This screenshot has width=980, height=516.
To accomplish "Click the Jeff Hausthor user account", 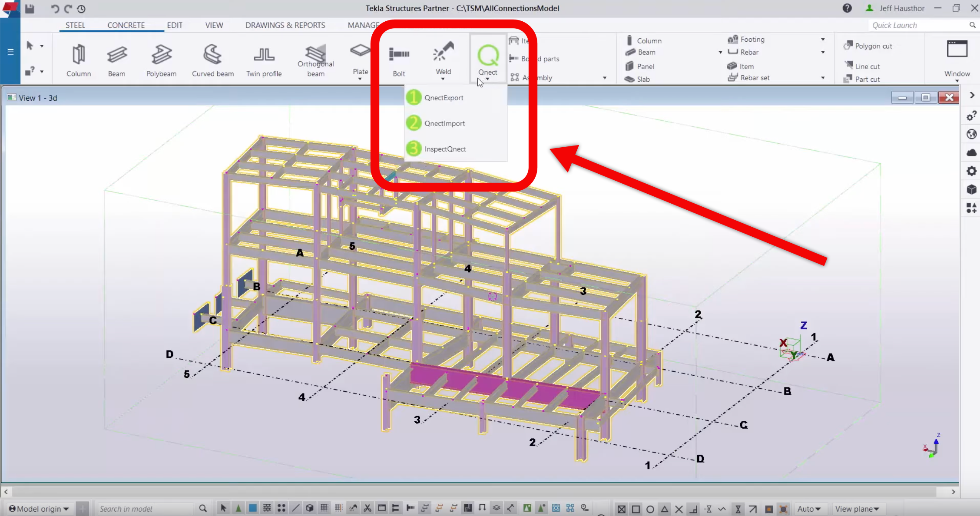I will point(896,8).
